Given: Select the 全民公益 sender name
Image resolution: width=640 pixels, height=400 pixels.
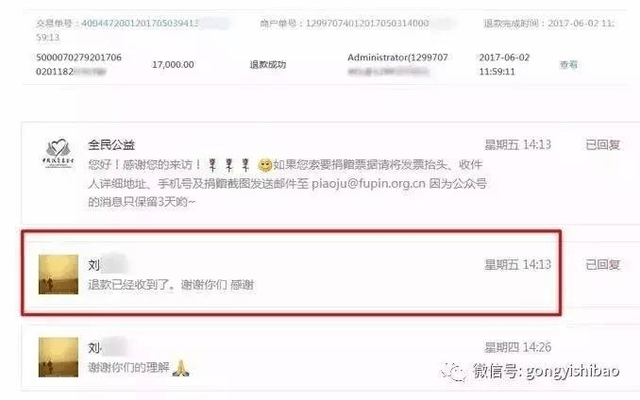Looking at the screenshot, I should pos(111,144).
